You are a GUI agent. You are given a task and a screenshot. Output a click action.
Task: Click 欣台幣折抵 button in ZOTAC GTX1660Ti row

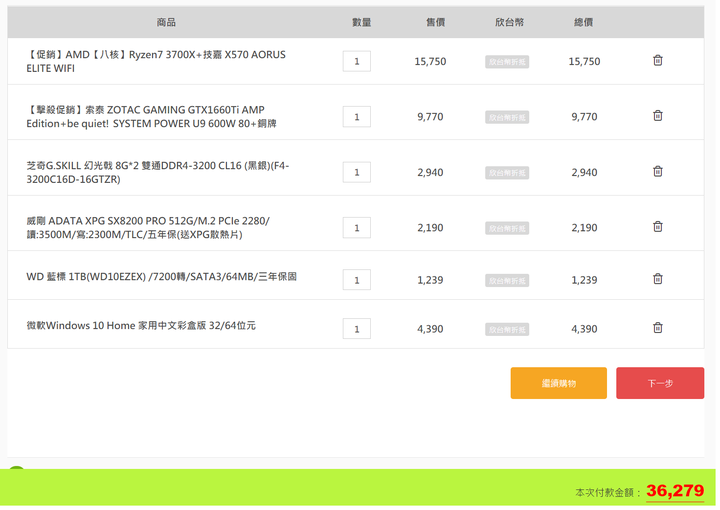click(x=507, y=118)
